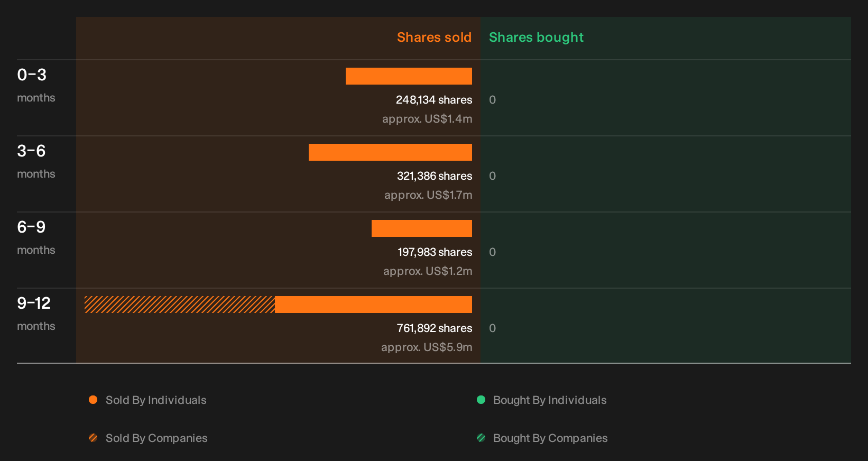Select the '197,983 shares' value
The image size is (868, 461).
pyautogui.click(x=435, y=252)
